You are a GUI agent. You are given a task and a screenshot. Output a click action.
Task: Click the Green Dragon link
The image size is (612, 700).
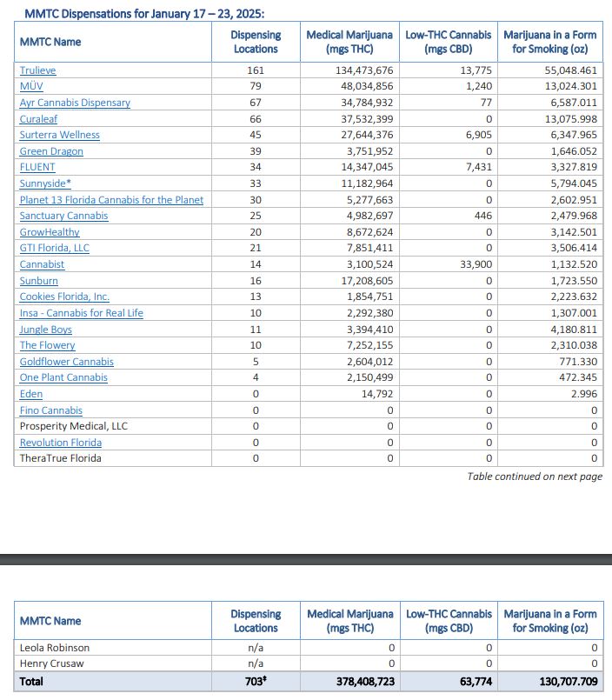pos(51,151)
